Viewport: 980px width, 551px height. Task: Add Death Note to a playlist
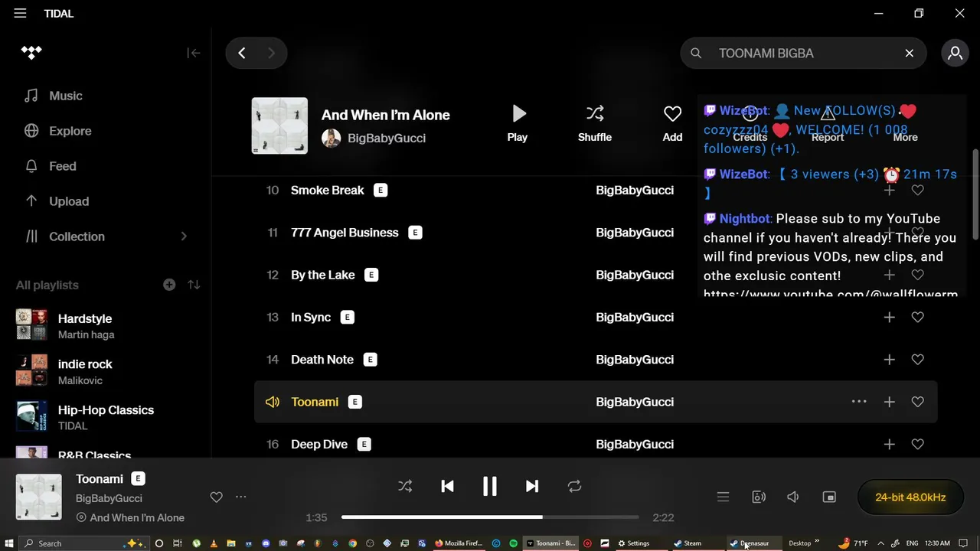tap(889, 360)
